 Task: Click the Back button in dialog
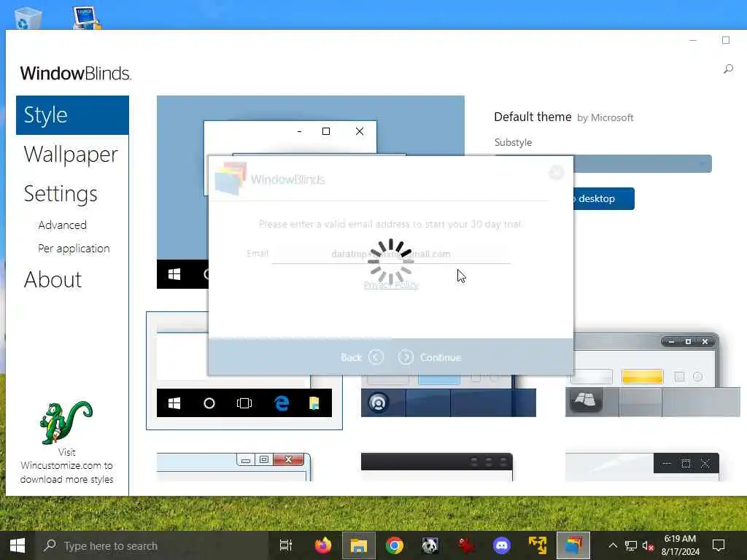click(362, 357)
